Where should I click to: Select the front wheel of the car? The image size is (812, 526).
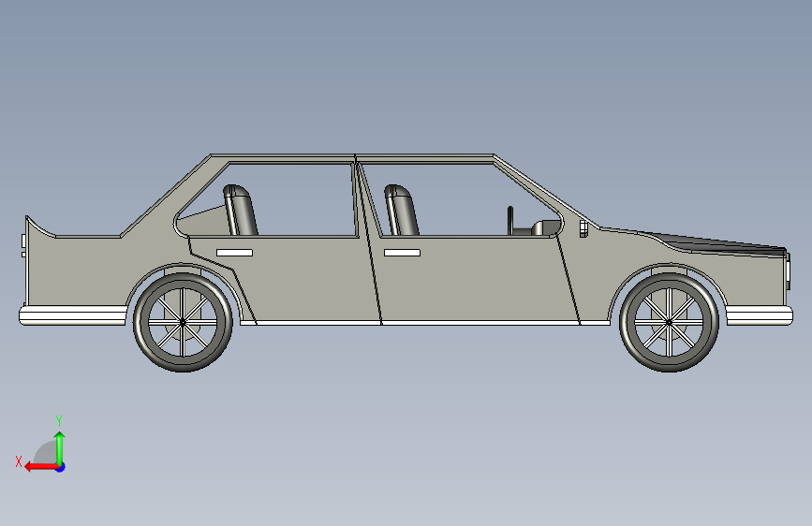point(669,322)
